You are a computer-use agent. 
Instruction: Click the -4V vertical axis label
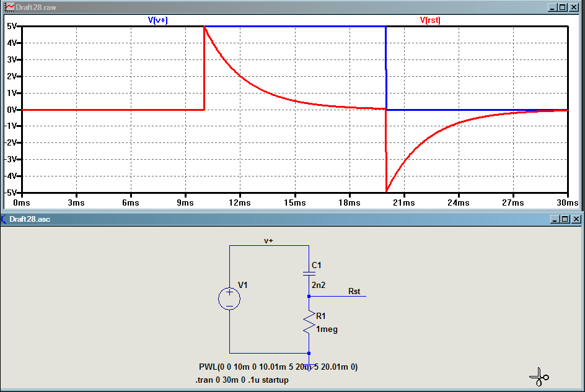[11, 176]
